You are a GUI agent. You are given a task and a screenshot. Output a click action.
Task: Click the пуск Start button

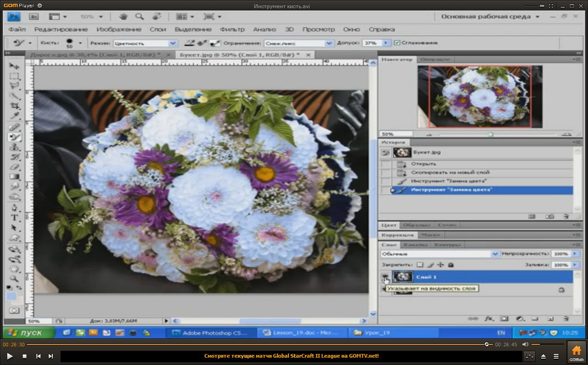[28, 333]
